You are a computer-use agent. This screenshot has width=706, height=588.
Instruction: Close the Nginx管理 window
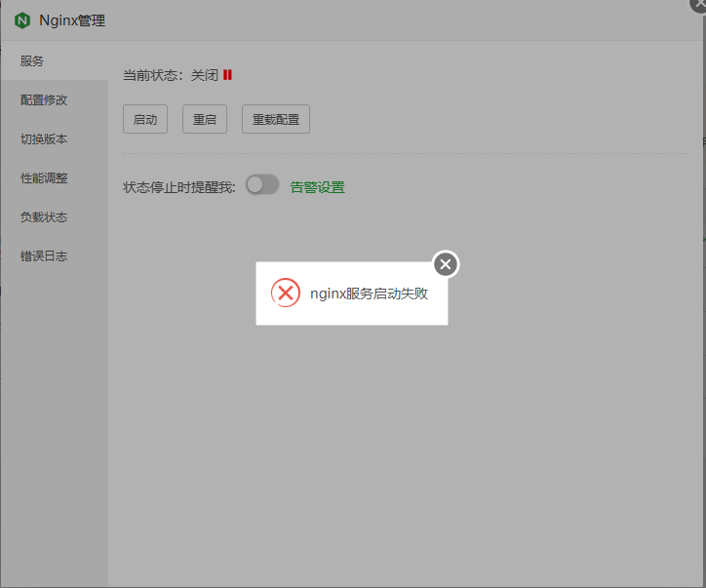[699, 4]
